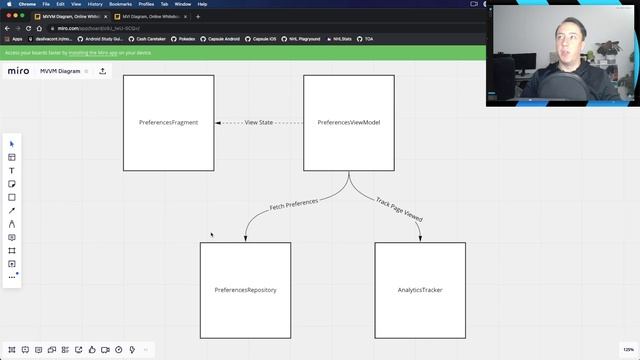Click the miro logo
Image resolution: width=640 pixels, height=360 pixels.
pyautogui.click(x=18, y=71)
